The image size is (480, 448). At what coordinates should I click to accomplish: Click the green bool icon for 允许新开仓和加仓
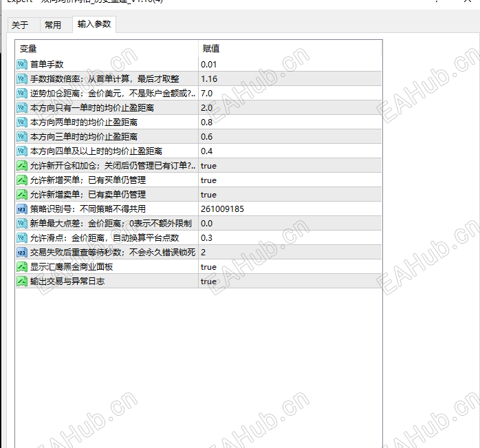22,166
